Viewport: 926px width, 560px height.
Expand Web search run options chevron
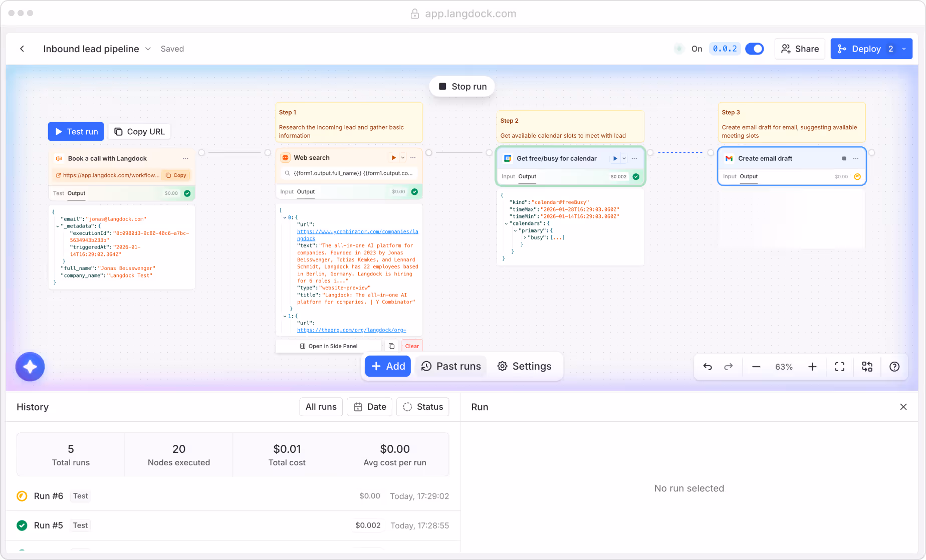pos(402,158)
